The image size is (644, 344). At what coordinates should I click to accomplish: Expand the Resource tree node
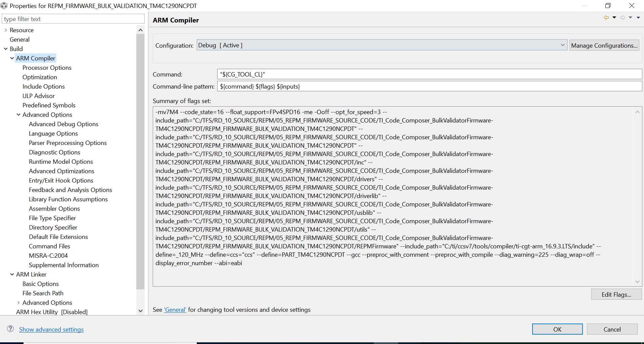6,30
